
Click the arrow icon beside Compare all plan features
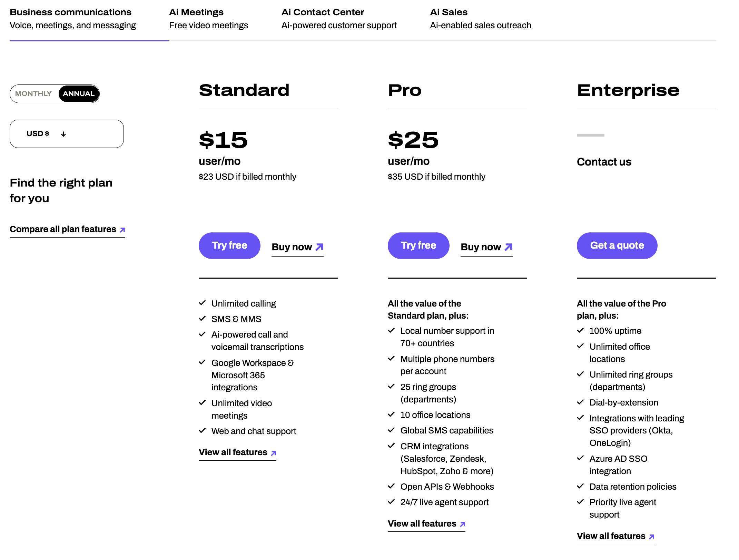(x=122, y=230)
